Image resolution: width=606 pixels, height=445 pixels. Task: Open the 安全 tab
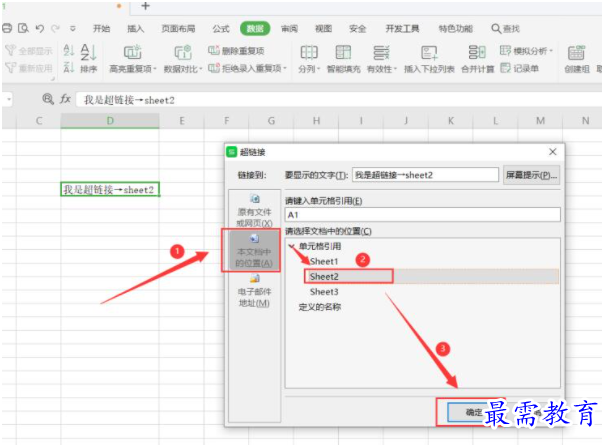click(x=357, y=28)
